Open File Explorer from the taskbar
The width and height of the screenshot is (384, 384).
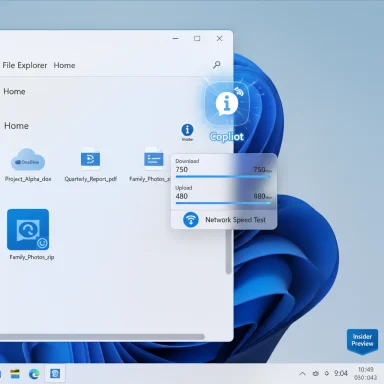coord(15,374)
